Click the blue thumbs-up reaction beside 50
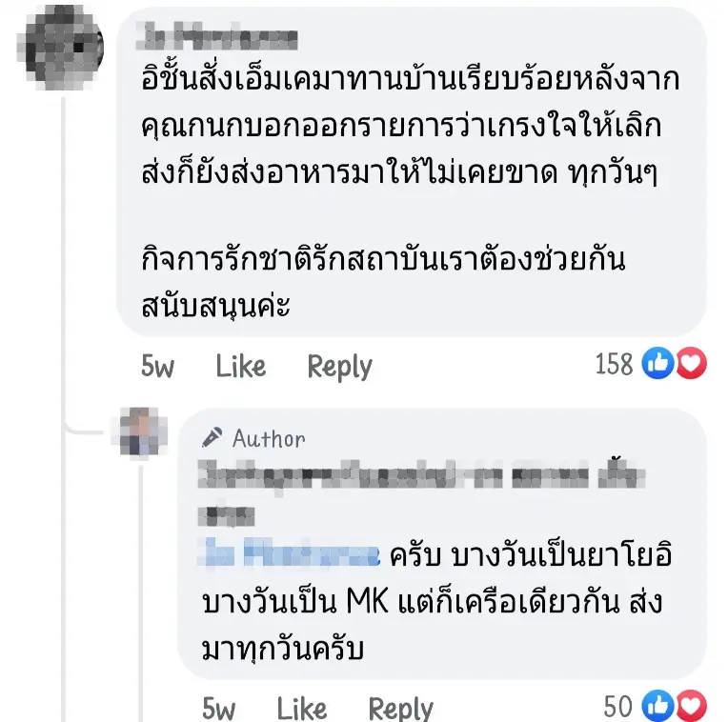This screenshot has width=728, height=722. [x=657, y=706]
